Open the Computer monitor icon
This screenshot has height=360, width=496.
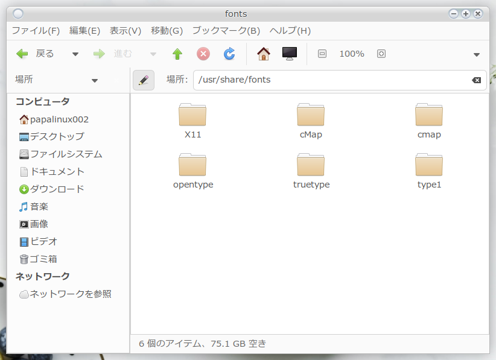pos(289,54)
